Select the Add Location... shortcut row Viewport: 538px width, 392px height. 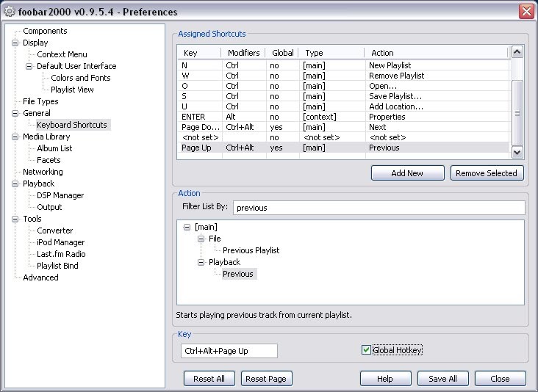(x=344, y=106)
